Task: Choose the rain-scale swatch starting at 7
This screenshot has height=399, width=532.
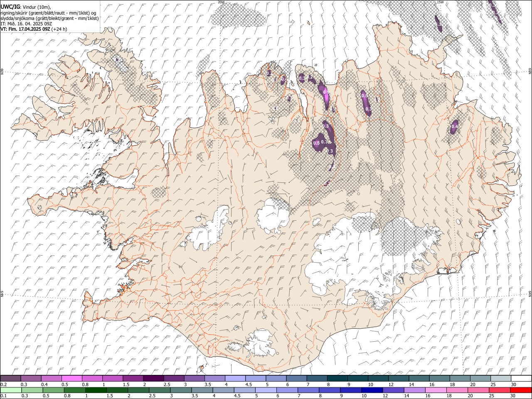Action: 308,390
